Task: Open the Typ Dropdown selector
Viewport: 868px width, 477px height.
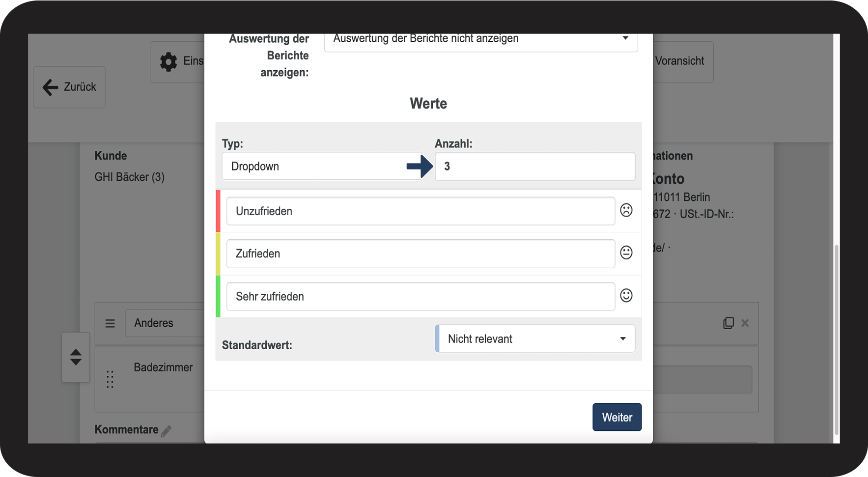Action: 322,166
